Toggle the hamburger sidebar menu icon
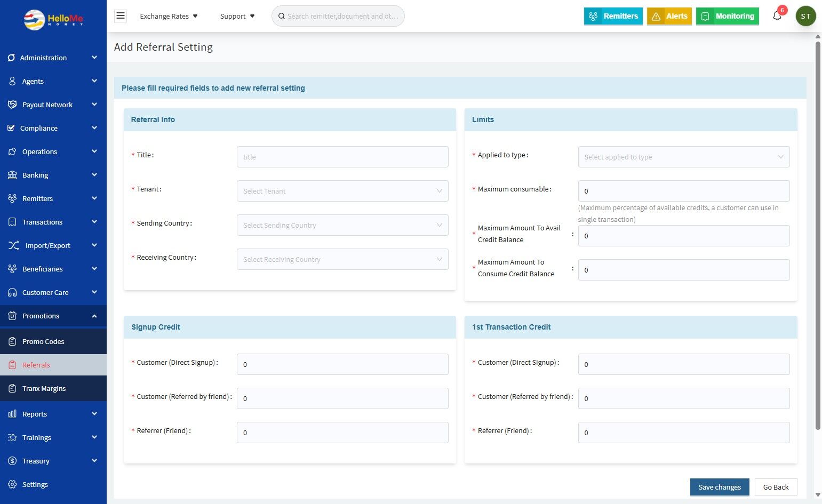Viewport: 822px width, 504px height. 121,15
